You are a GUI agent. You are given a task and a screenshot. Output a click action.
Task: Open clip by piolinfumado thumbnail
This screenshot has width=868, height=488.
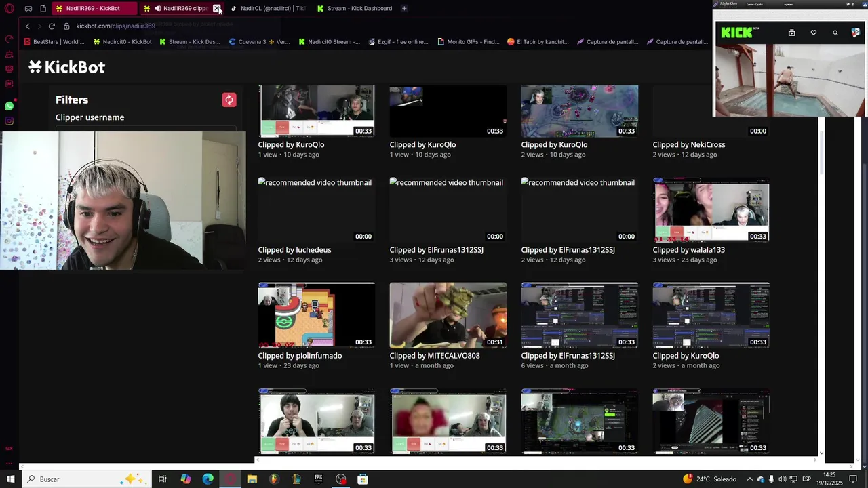click(316, 315)
